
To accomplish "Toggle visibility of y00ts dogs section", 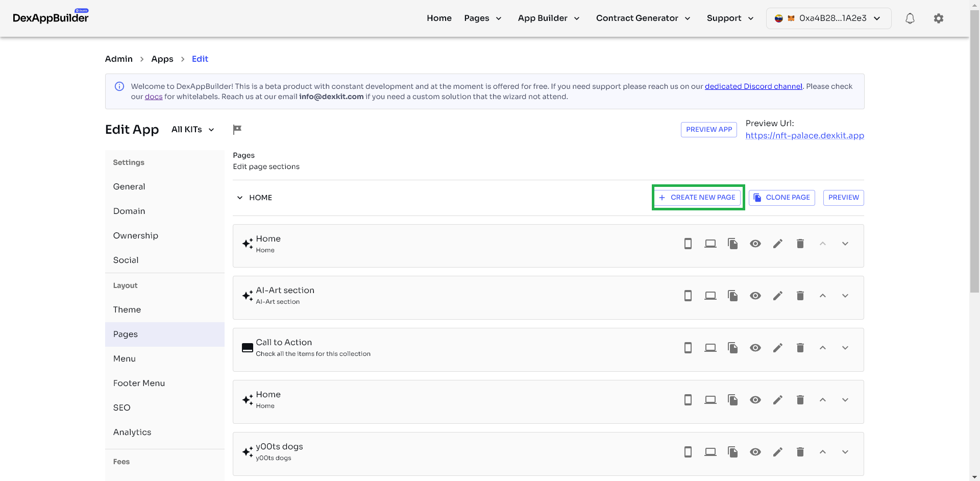I will 755,452.
